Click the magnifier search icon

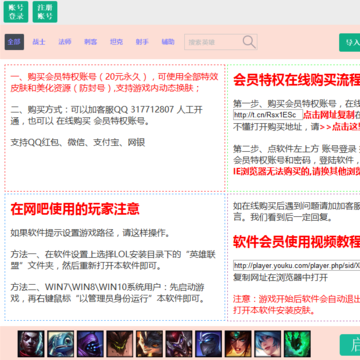(249, 42)
